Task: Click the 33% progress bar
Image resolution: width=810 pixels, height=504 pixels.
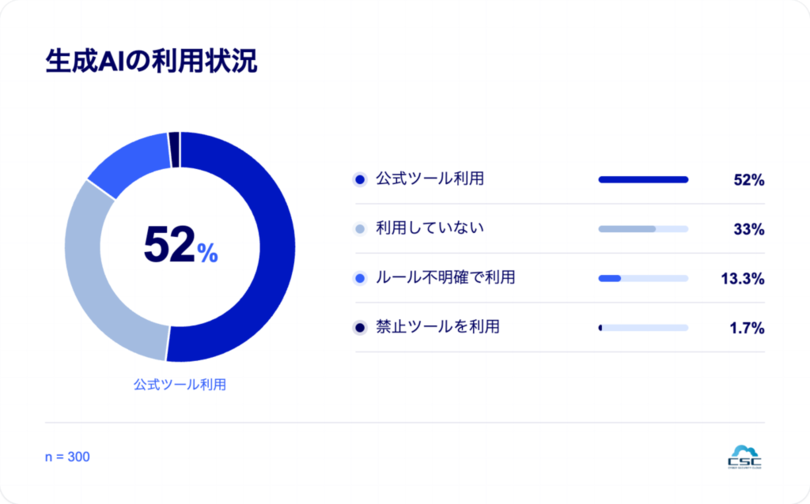Action: 643,229
